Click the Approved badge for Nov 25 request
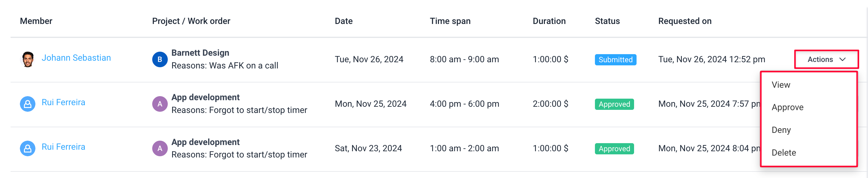The height and width of the screenshot is (178, 868). 614,104
